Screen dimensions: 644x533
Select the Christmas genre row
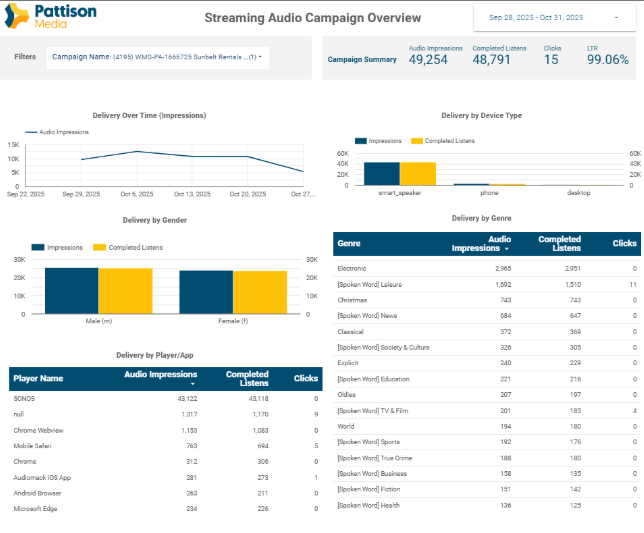click(x=487, y=300)
